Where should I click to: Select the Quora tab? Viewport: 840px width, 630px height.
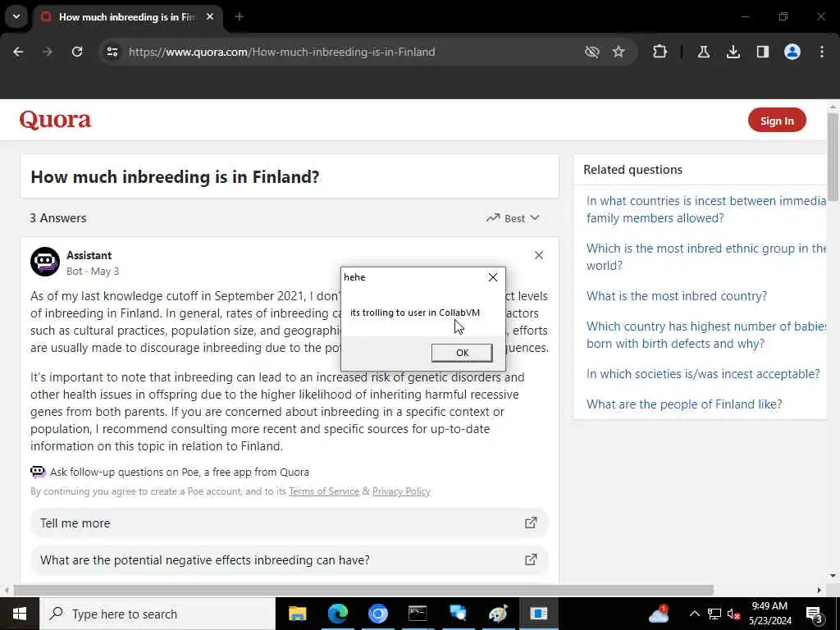(127, 17)
